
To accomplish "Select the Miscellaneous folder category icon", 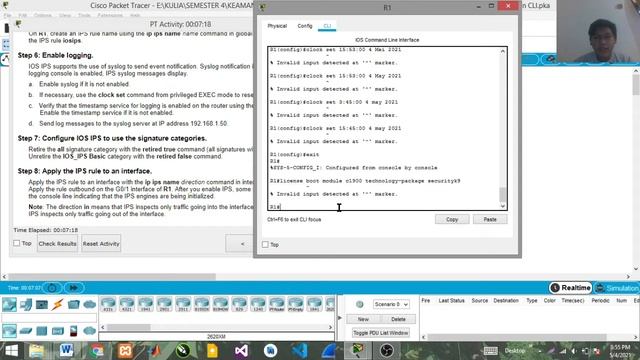I will point(73,304).
